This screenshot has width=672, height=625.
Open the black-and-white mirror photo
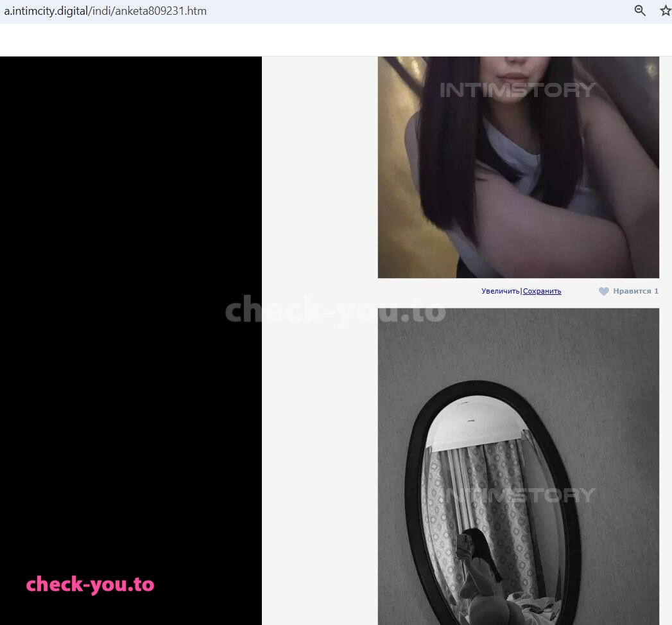518,467
